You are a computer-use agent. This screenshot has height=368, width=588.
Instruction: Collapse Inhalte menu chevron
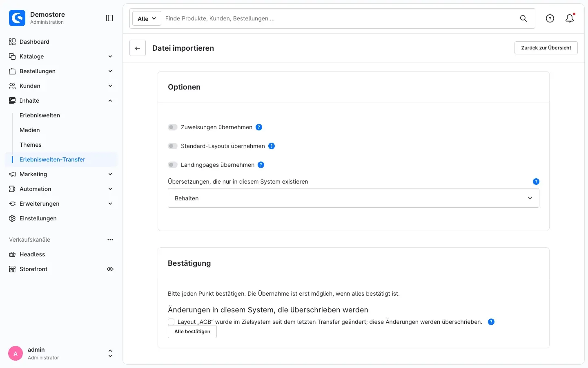click(110, 101)
